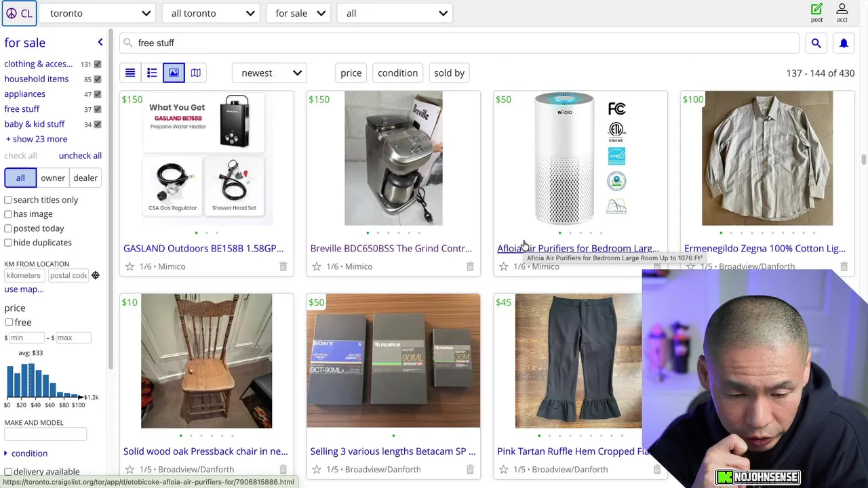This screenshot has height=488, width=868.
Task: Favorite the Pink Tartan Ruffle listing star
Action: pos(504,469)
